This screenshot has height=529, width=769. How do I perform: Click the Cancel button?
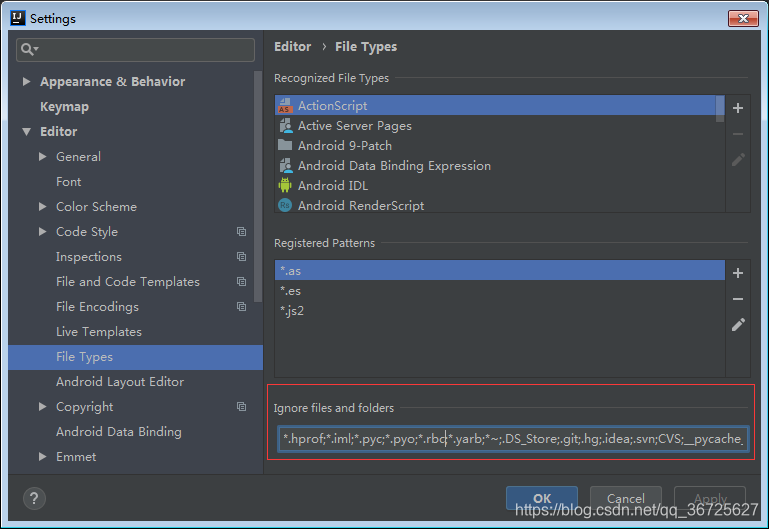[x=626, y=498]
